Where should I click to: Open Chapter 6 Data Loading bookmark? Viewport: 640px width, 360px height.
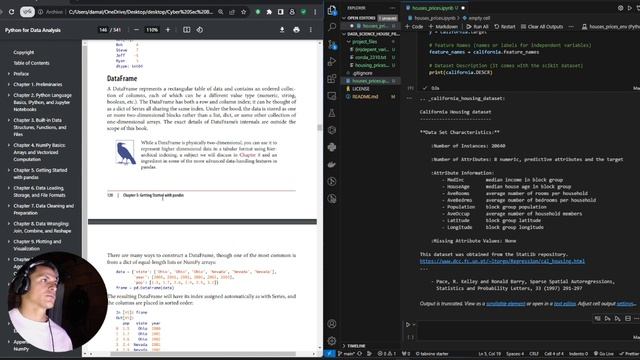tap(39, 192)
